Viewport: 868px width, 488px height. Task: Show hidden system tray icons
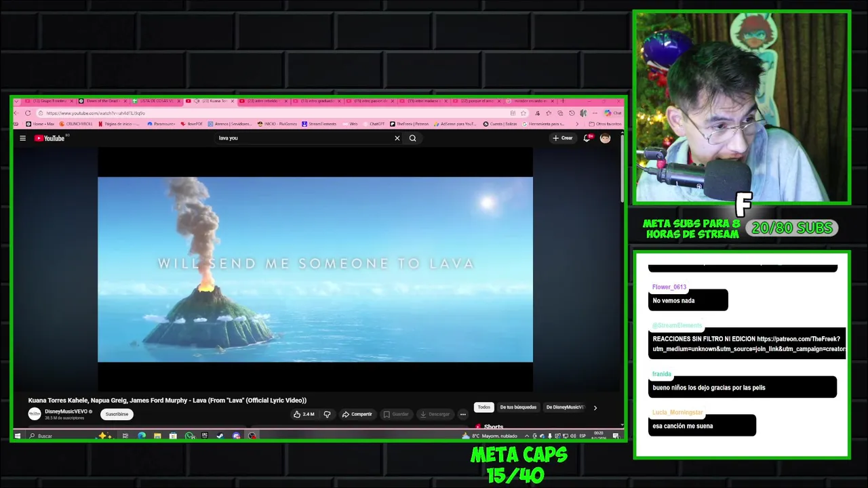pos(527,436)
